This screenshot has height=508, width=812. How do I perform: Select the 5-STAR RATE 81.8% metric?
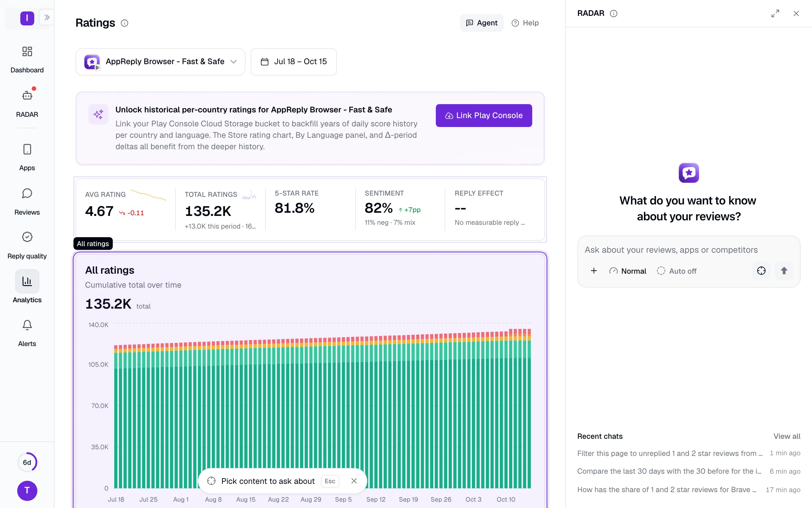click(311, 209)
